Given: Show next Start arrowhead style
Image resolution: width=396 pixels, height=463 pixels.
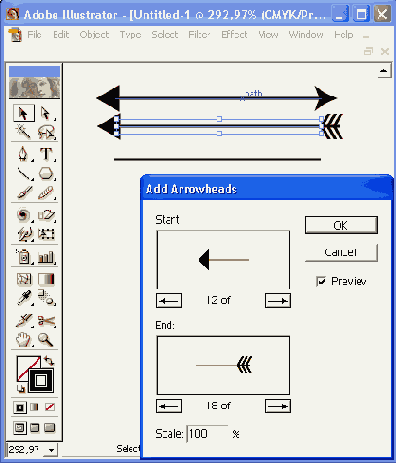Looking at the screenshot, I should pyautogui.click(x=278, y=301).
